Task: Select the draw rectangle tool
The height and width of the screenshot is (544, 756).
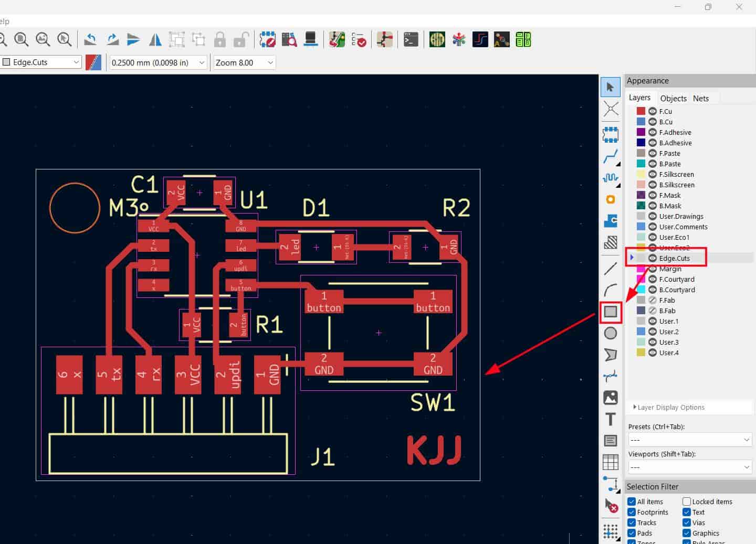Action: coord(610,312)
